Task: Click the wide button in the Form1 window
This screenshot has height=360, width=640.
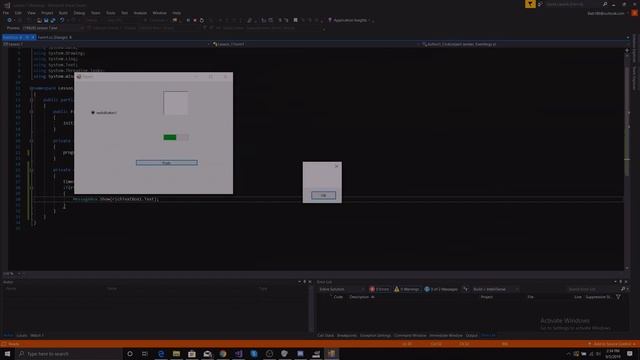Action: point(167,163)
